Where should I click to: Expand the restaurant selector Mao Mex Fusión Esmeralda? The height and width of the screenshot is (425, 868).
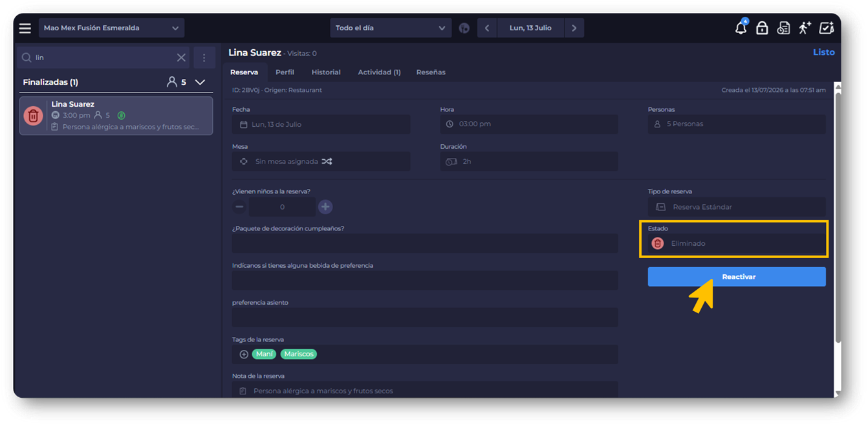click(111, 28)
